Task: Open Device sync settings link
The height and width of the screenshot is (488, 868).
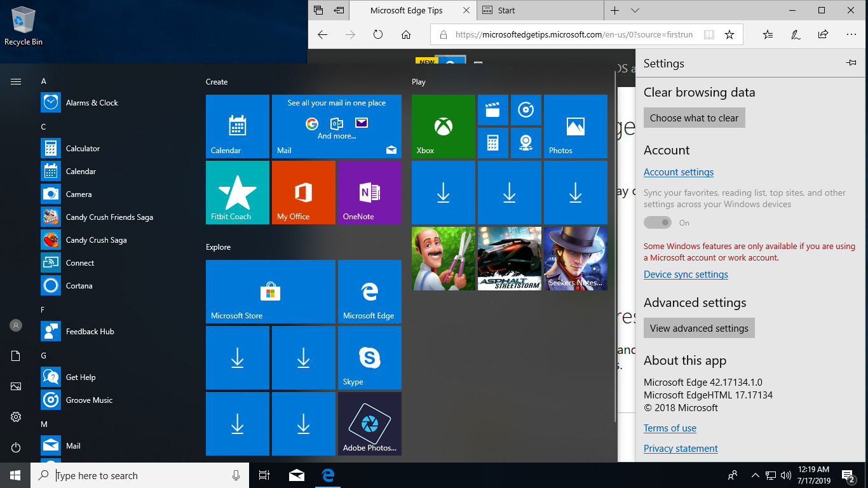Action: (686, 274)
